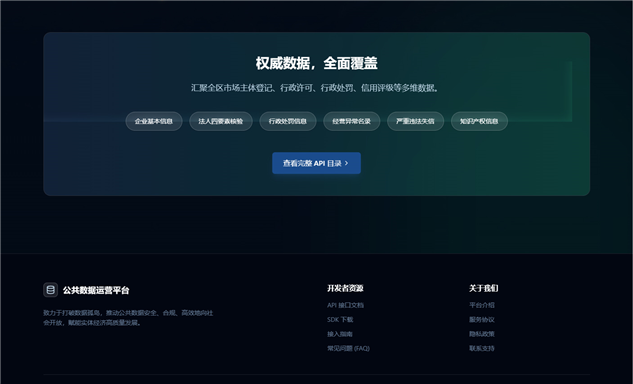The image size is (633, 384).
Task: Select the 经营异常名录 tag
Action: coord(352,121)
